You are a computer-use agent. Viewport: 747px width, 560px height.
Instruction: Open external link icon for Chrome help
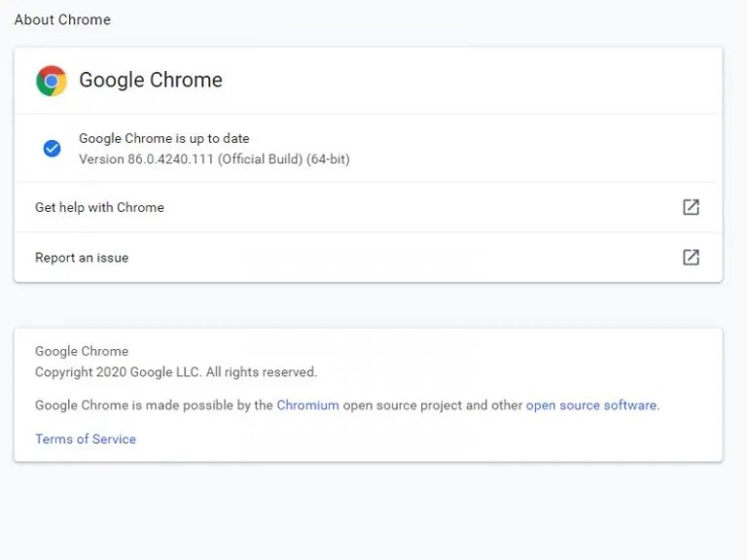[691, 207]
